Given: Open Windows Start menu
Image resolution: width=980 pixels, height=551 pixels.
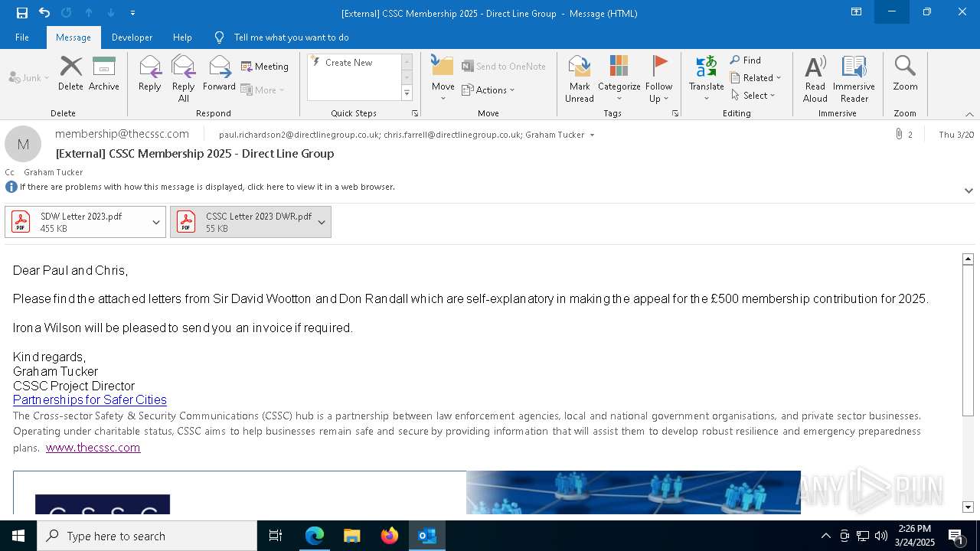Looking at the screenshot, I should coord(18,536).
